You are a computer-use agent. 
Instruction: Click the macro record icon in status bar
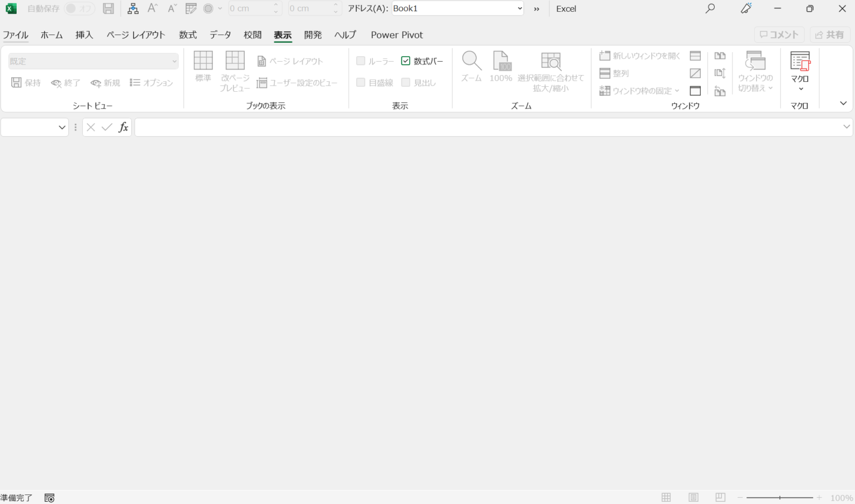click(x=50, y=498)
